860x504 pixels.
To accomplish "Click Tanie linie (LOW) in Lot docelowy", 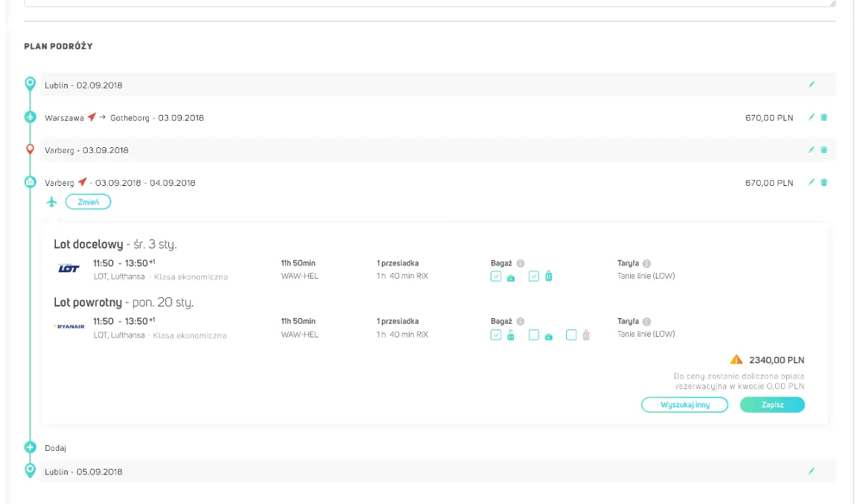I will point(646,276).
